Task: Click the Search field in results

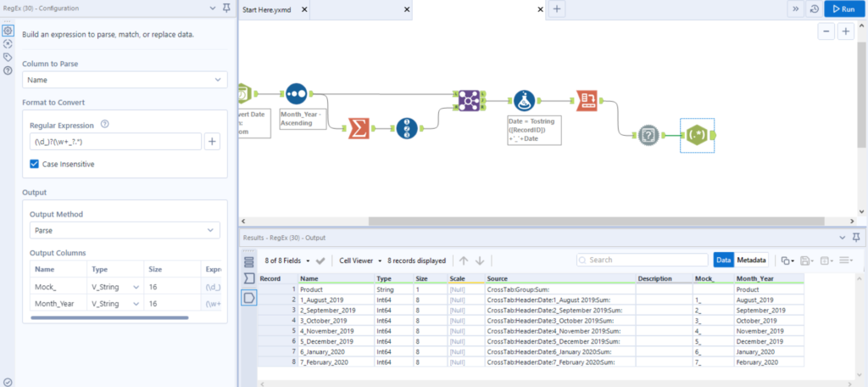Action: point(644,260)
